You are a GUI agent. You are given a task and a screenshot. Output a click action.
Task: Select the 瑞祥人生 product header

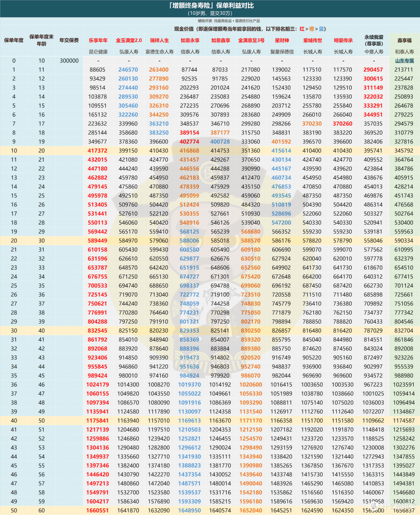(x=159, y=40)
